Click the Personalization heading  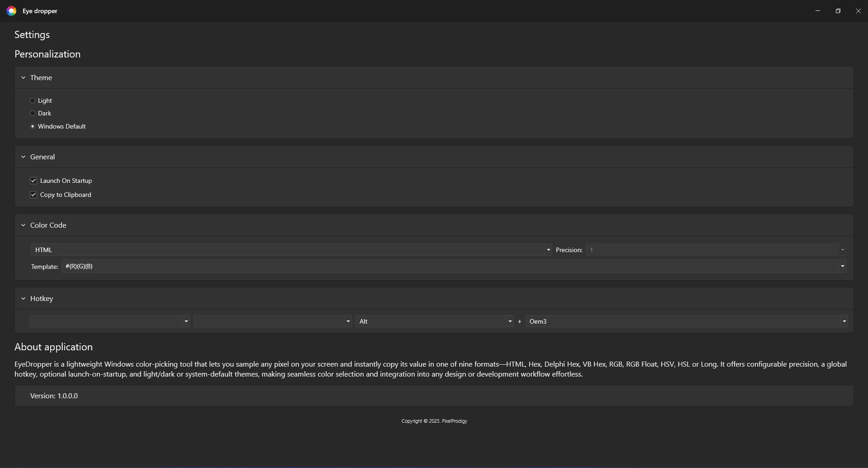(47, 54)
